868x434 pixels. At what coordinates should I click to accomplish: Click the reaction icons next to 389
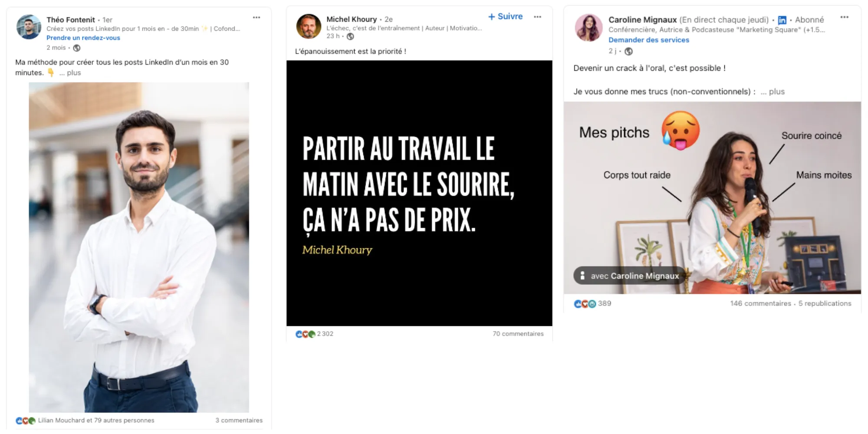point(585,304)
